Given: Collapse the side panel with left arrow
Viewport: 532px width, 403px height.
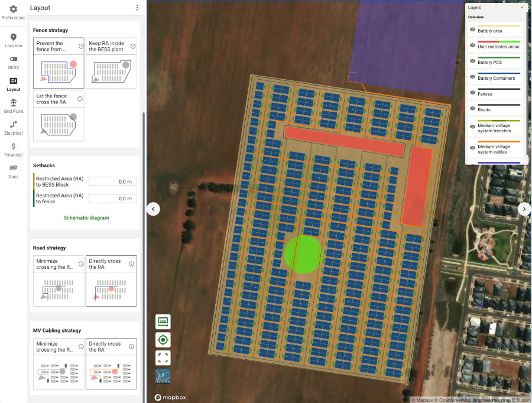Looking at the screenshot, I should 153,209.
